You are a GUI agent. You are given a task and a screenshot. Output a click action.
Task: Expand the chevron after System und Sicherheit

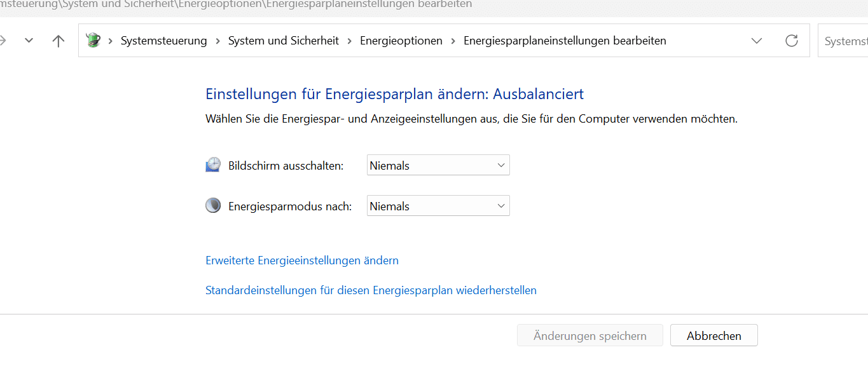coord(350,41)
